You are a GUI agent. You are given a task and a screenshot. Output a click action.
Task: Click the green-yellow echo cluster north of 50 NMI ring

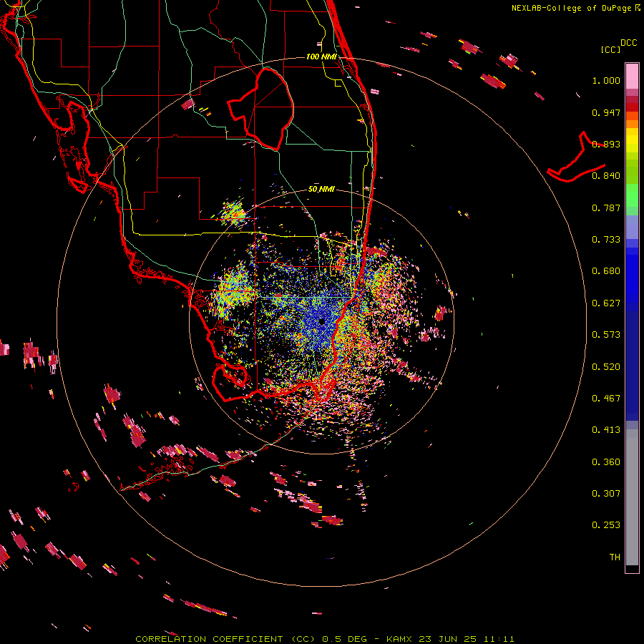tap(234, 213)
